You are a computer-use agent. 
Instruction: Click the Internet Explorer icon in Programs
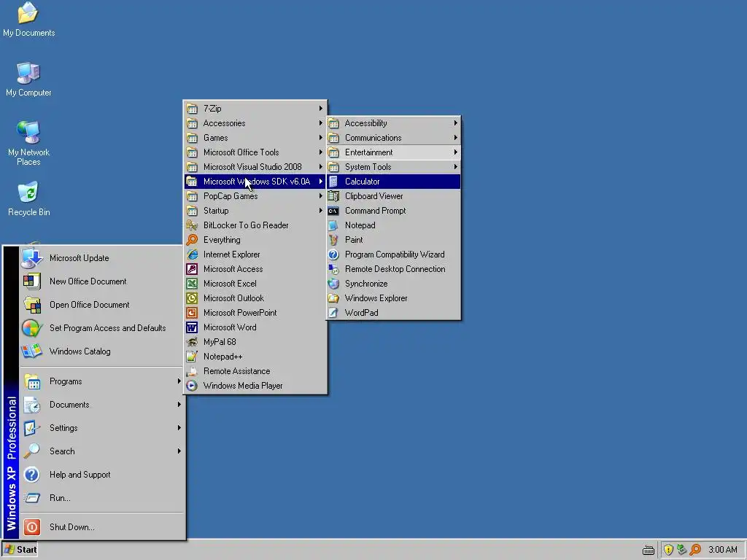coord(192,254)
